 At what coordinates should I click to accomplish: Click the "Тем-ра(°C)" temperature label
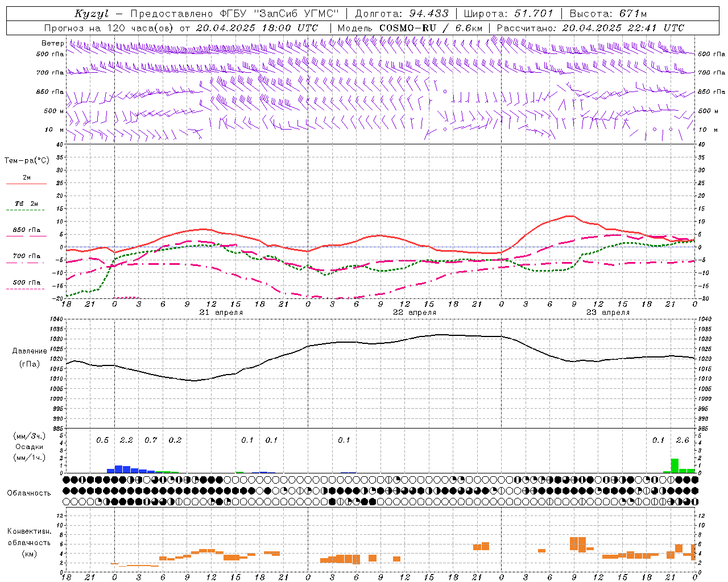coord(27,161)
